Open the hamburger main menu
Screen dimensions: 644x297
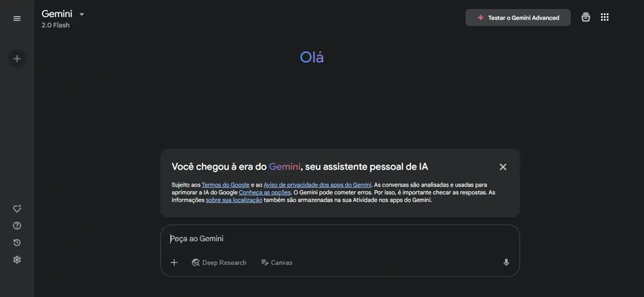coord(17,19)
